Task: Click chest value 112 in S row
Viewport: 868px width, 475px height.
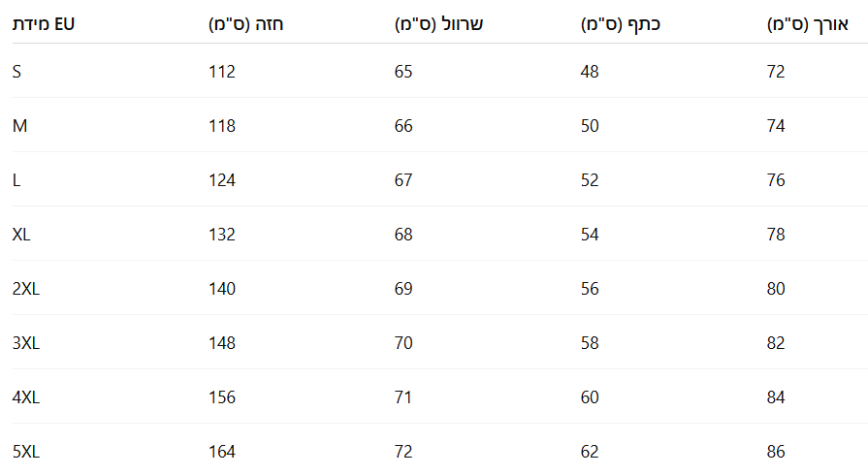Action: pyautogui.click(x=222, y=72)
